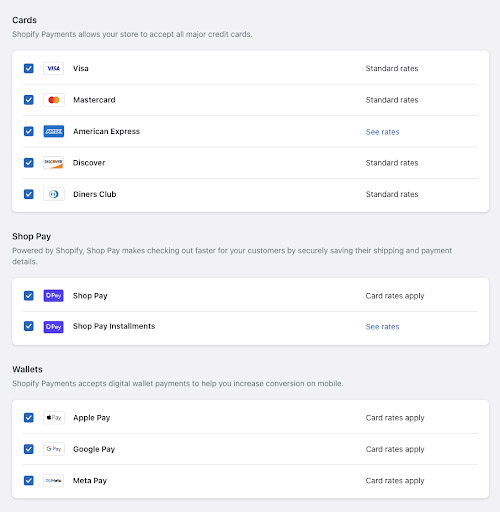Click the Shop Pay Installments logo icon
500x512 pixels.
click(x=53, y=327)
